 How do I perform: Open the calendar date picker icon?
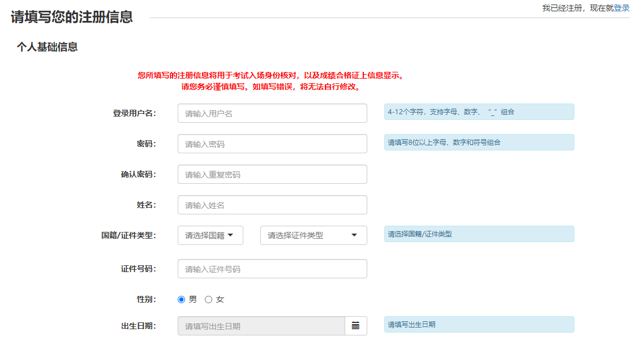(x=355, y=326)
